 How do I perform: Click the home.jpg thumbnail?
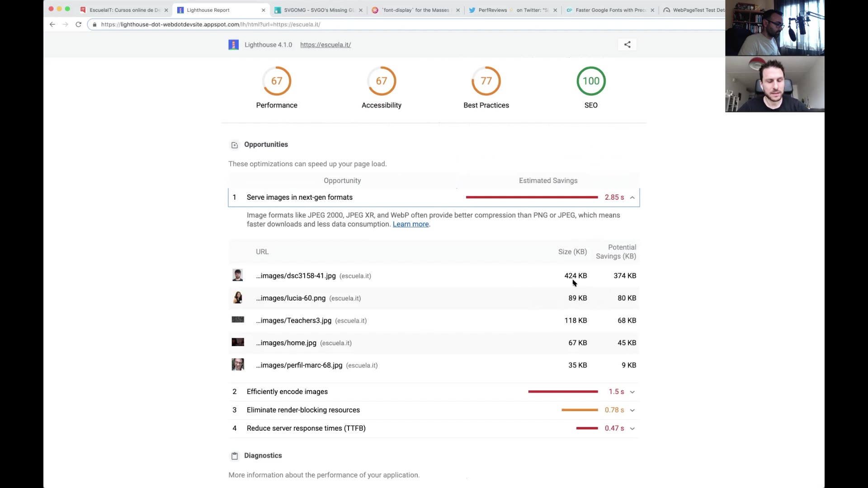[238, 342]
